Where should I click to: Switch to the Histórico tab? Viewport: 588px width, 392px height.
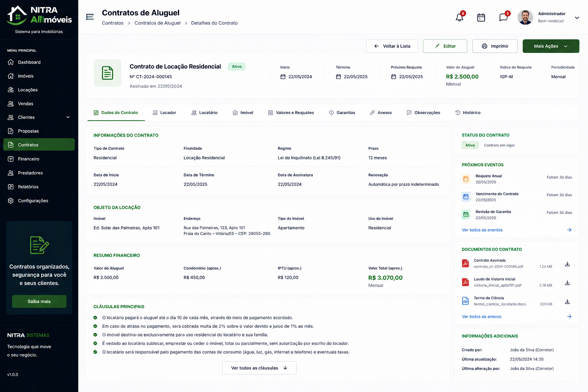coord(468,113)
